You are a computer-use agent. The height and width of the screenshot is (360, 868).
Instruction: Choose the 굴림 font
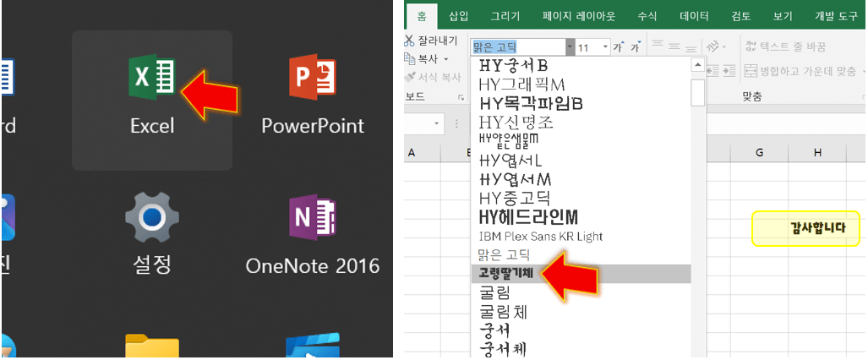tap(580, 292)
